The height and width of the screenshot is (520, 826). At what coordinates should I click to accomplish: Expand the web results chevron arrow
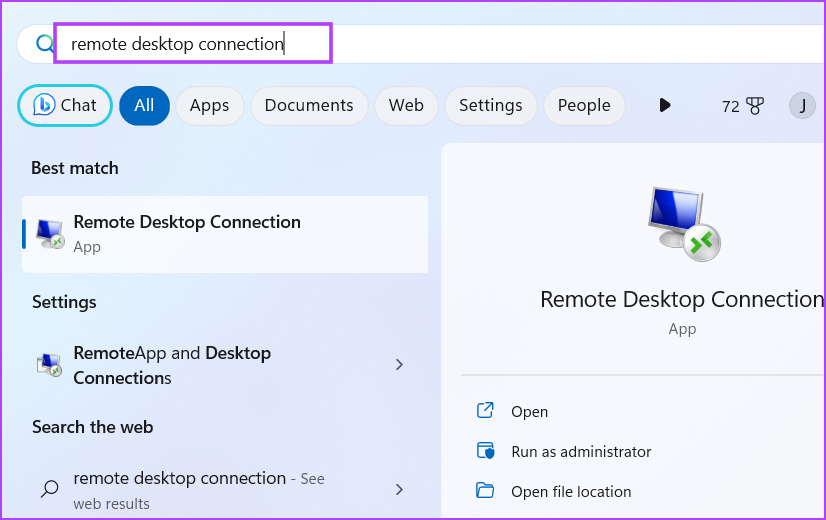[x=399, y=490]
